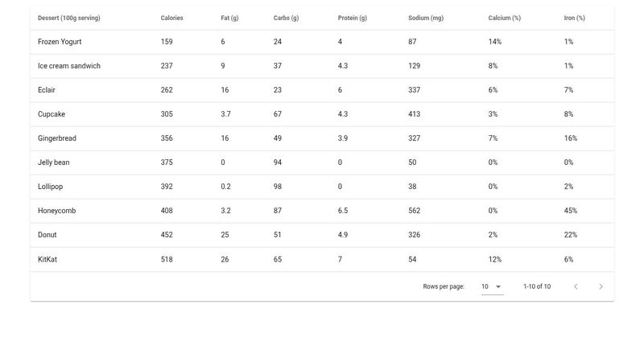Click the Cupcake row name
Screen dimensions: 644x362
pos(52,114)
